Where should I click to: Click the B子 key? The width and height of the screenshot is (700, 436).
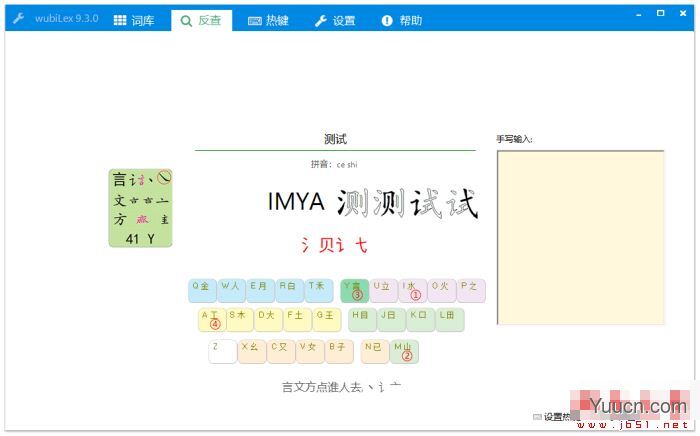coord(339,351)
